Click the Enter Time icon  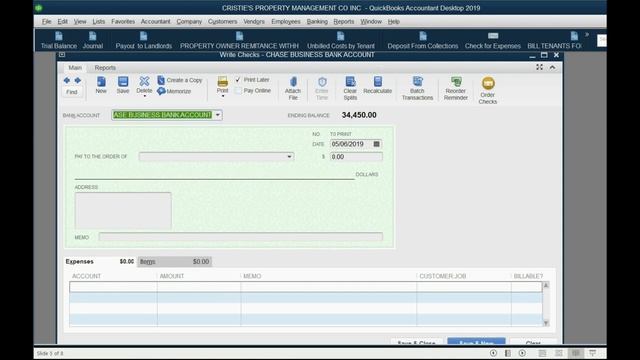322,82
